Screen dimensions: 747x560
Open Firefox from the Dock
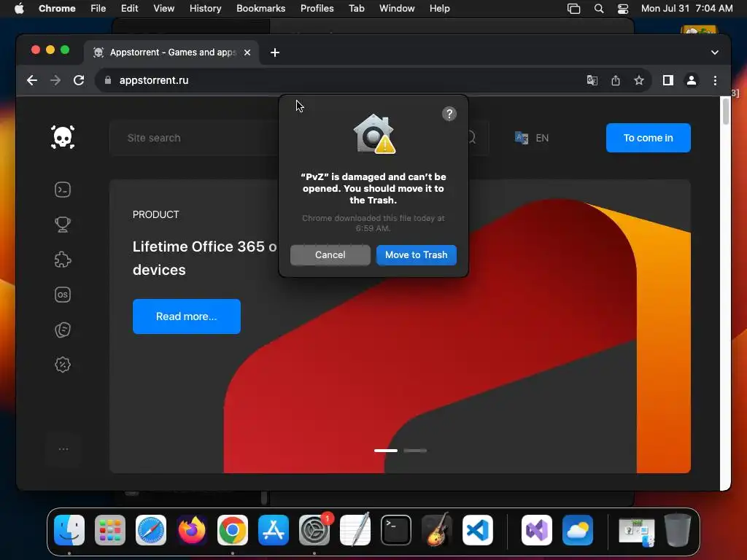(192, 529)
